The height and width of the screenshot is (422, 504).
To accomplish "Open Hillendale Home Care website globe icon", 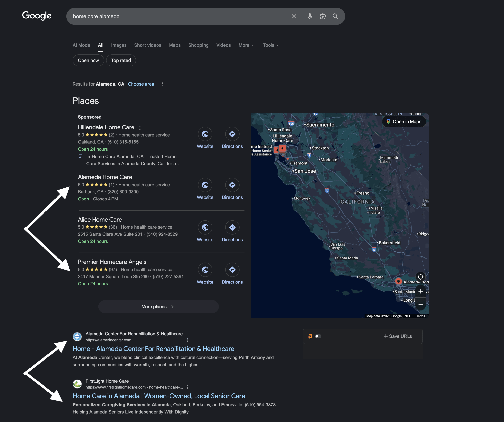I will click(x=205, y=134).
